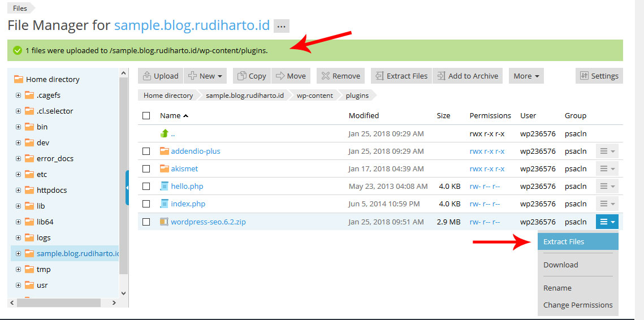Go to sample.blog.rudiharto.id in breadcrumb path
The image size is (644, 320).
245,96
